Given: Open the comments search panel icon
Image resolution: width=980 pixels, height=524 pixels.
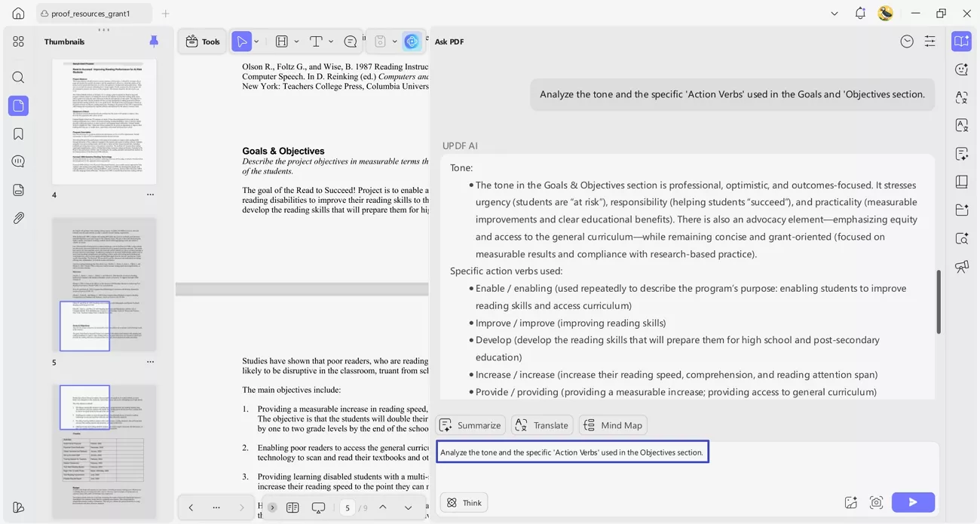Looking at the screenshot, I should (18, 161).
